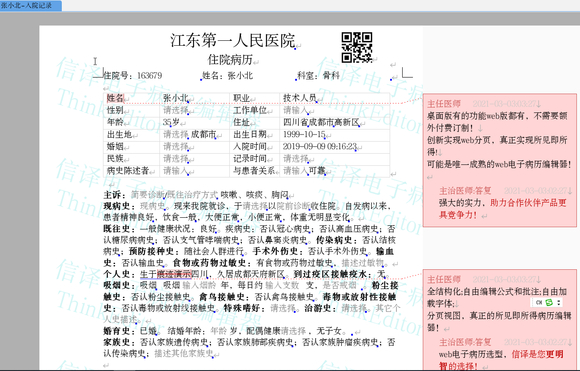580x371 pixels.
Task: Click the 咳嗽、咳痰、胸闷 complaint text
Action: click(x=255, y=195)
